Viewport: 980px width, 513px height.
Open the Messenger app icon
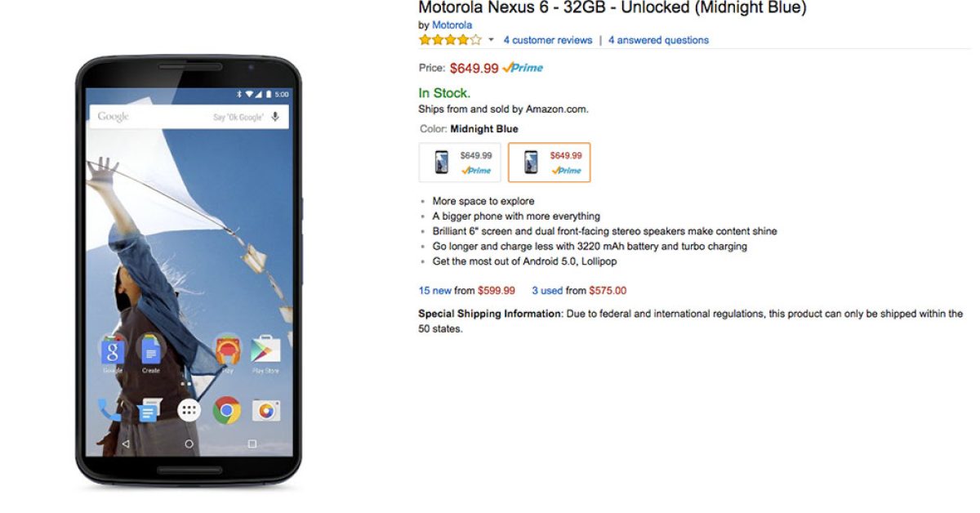tap(149, 411)
